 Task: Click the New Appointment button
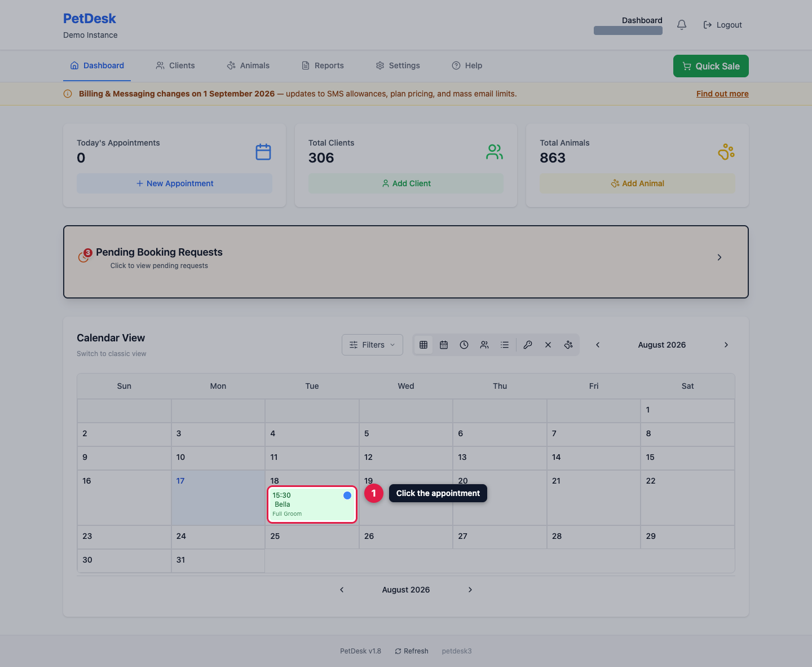pyautogui.click(x=174, y=183)
